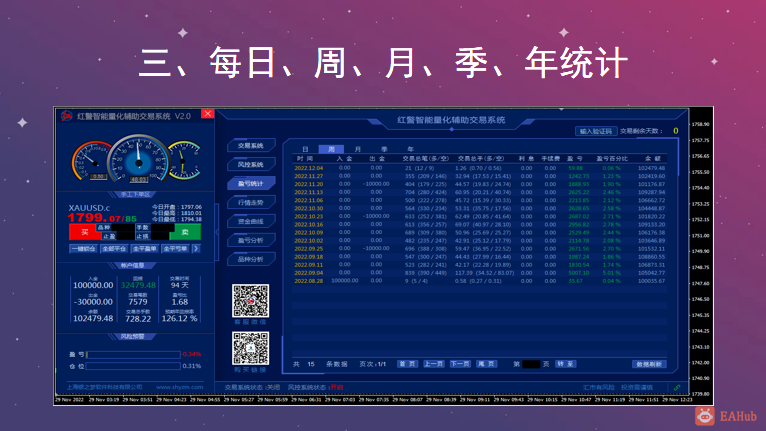Go to 首页 first page

coord(407,364)
